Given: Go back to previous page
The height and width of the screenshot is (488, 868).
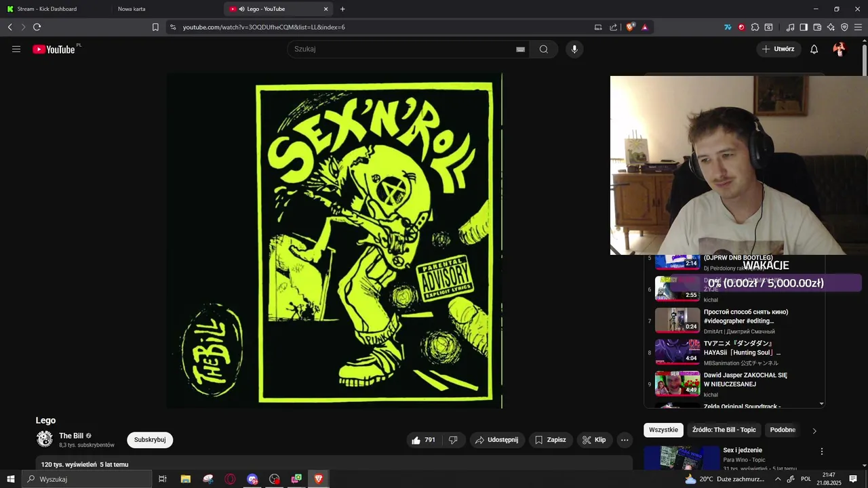Looking at the screenshot, I should coord(9,27).
